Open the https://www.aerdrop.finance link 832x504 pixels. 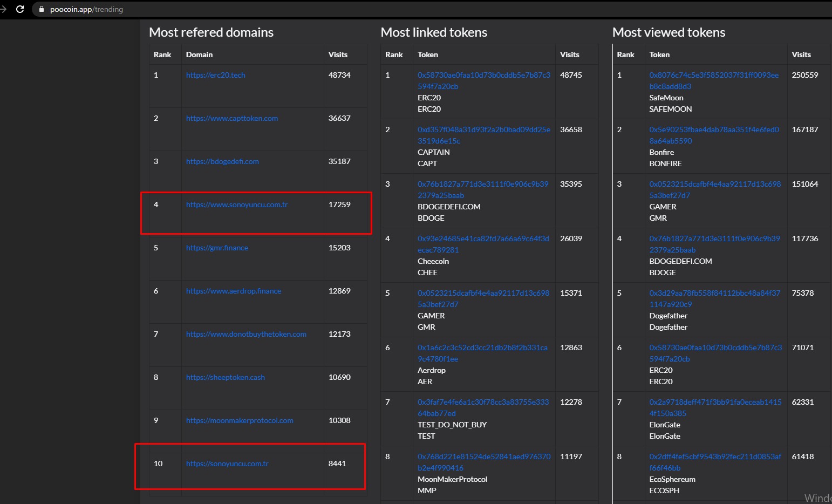(x=234, y=291)
